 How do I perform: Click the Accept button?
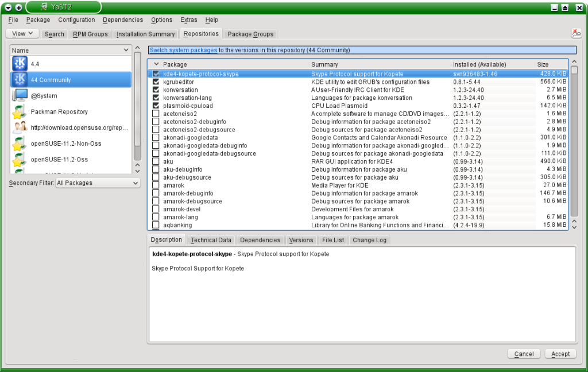(x=560, y=354)
